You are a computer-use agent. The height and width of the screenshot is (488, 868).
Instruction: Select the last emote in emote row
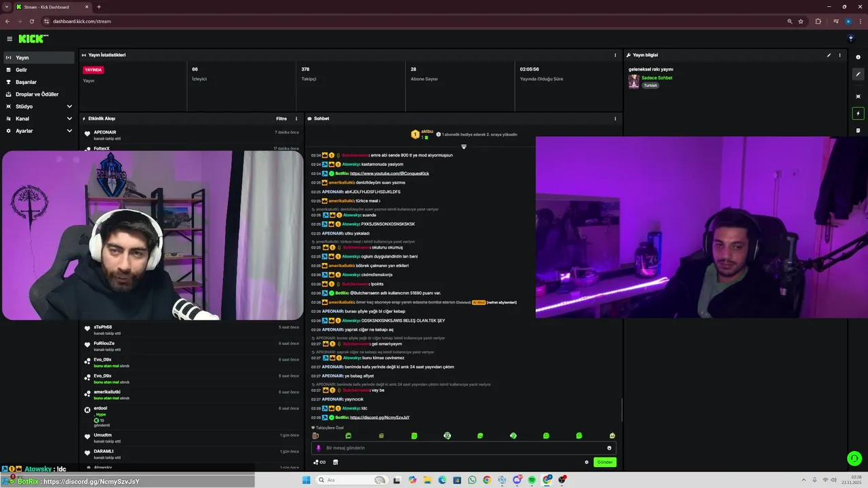(x=612, y=436)
